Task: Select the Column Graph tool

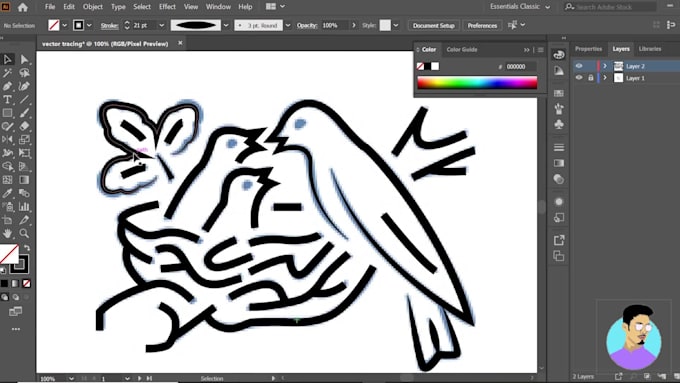Action: tap(24, 206)
